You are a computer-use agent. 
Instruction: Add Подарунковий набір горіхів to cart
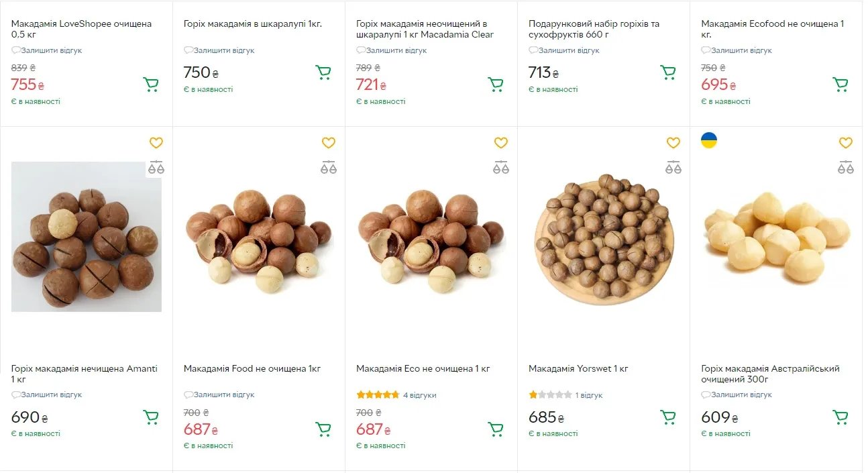pyautogui.click(x=668, y=72)
